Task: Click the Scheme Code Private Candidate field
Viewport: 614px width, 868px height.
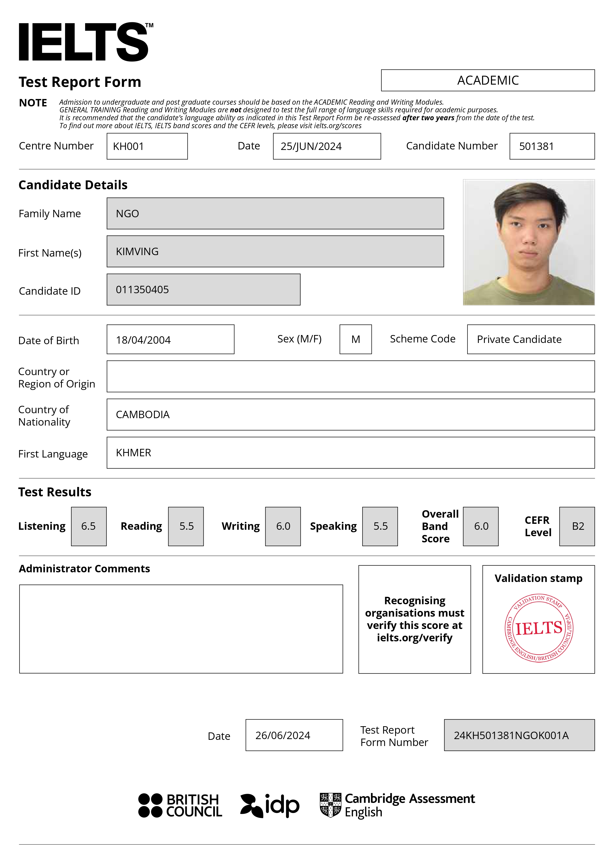Action: tap(530, 339)
